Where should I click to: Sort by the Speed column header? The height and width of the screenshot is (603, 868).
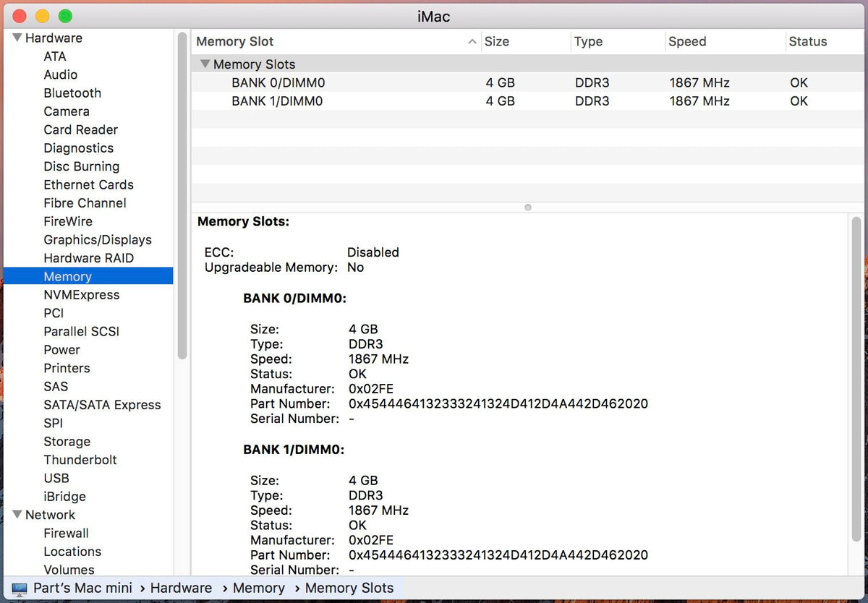point(726,42)
